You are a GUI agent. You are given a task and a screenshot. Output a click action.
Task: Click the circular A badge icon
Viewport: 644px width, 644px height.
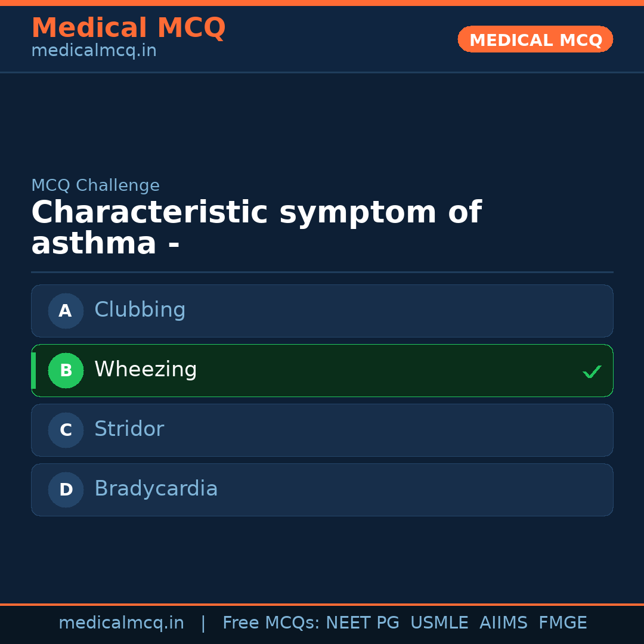[66, 311]
